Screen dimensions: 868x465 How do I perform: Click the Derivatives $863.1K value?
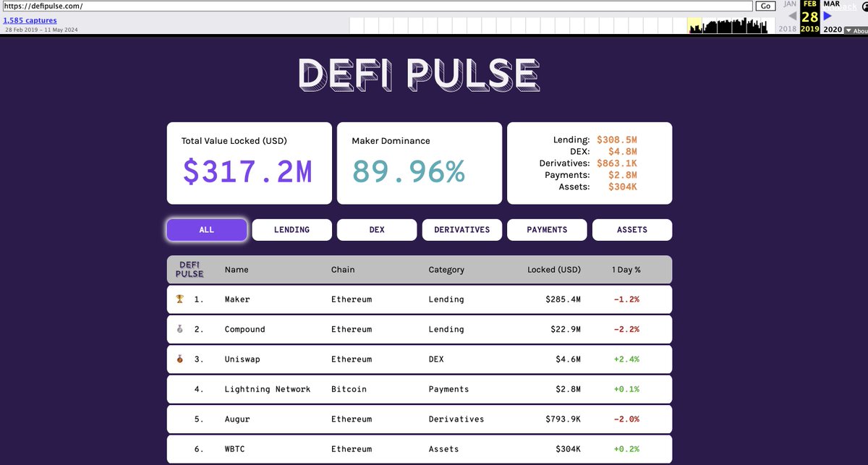coord(617,163)
